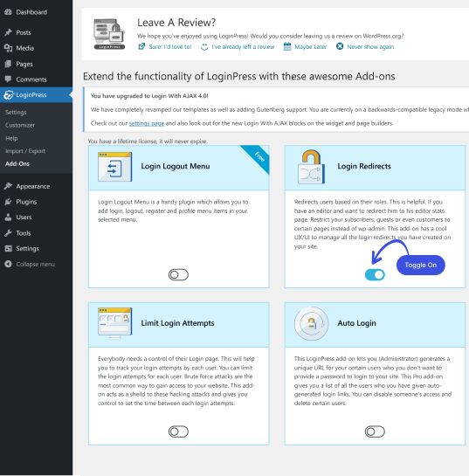Disable the Login Redirects add-on toggle
The image size is (469, 476).
pyautogui.click(x=375, y=275)
